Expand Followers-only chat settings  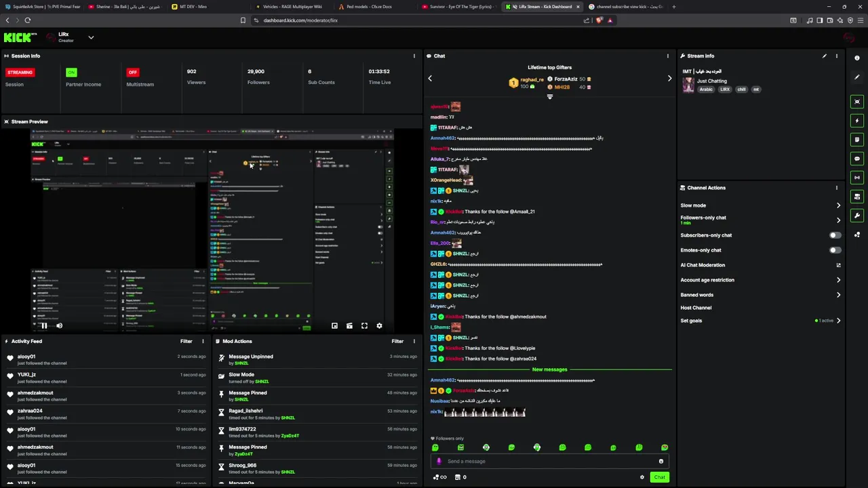click(838, 220)
